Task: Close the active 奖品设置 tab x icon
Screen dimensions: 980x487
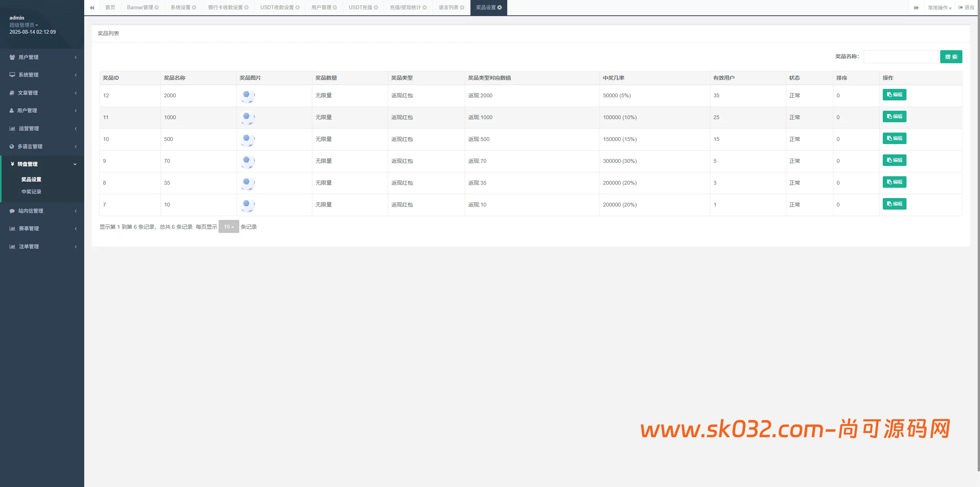Action: [x=500, y=8]
